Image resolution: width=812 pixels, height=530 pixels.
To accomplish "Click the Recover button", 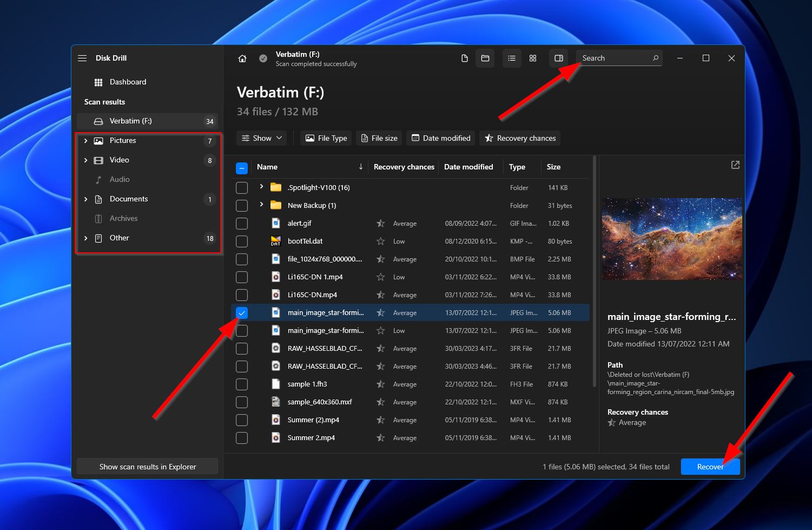I will tap(710, 467).
